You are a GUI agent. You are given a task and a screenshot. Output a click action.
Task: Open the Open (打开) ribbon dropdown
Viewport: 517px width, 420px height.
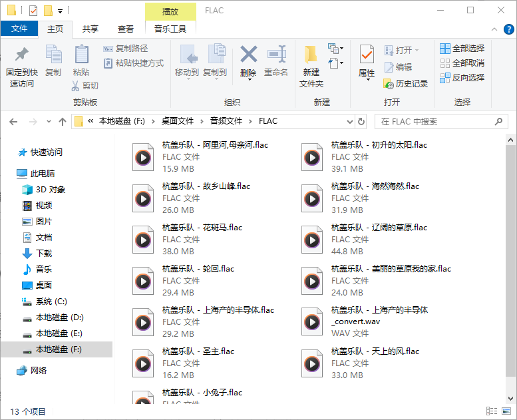point(401,50)
